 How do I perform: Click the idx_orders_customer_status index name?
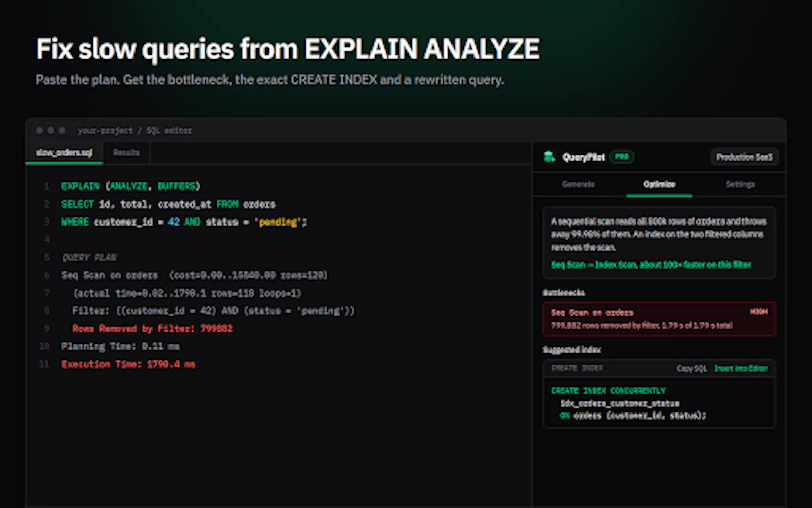coord(620,403)
